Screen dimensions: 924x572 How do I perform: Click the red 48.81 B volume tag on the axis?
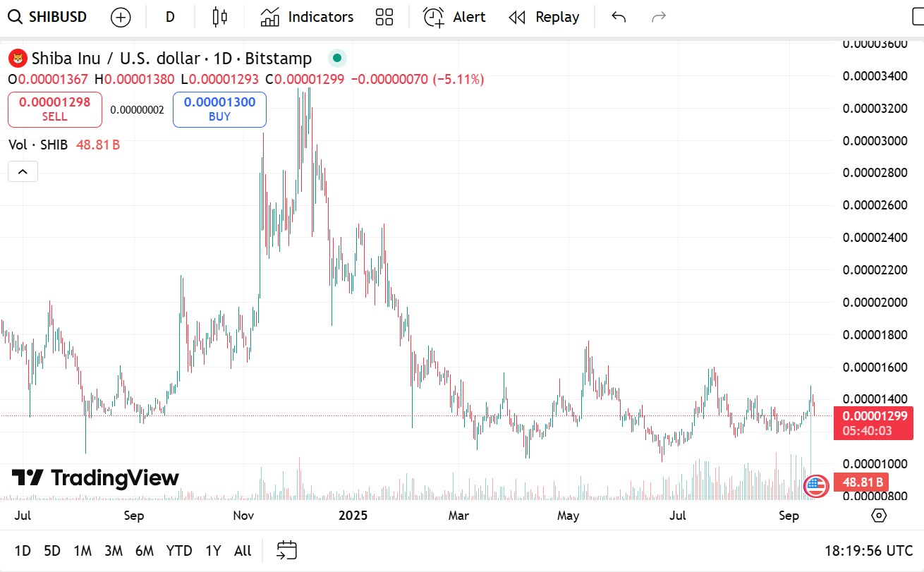pyautogui.click(x=861, y=482)
